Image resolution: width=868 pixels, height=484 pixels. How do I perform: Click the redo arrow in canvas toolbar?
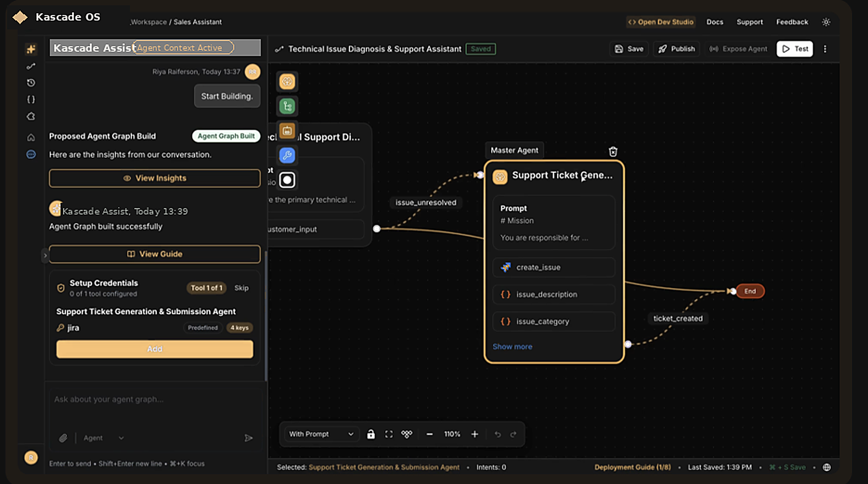click(x=513, y=434)
